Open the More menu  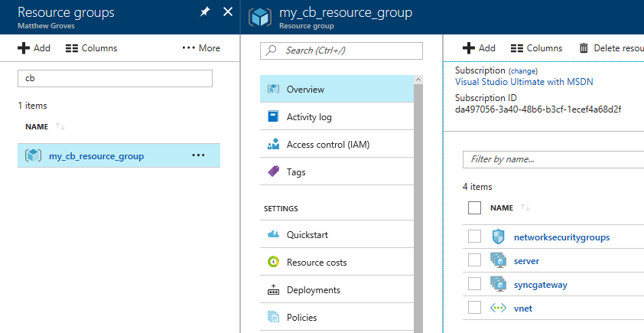201,48
